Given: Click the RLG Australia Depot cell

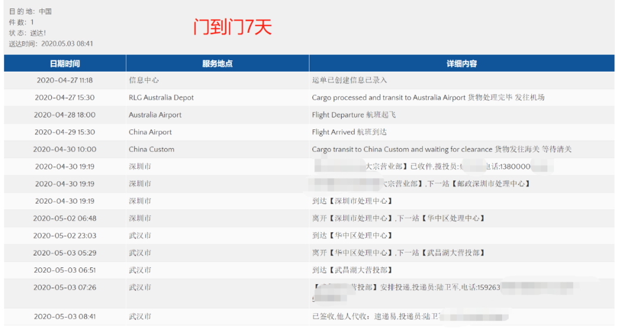Looking at the screenshot, I should pos(161,97).
